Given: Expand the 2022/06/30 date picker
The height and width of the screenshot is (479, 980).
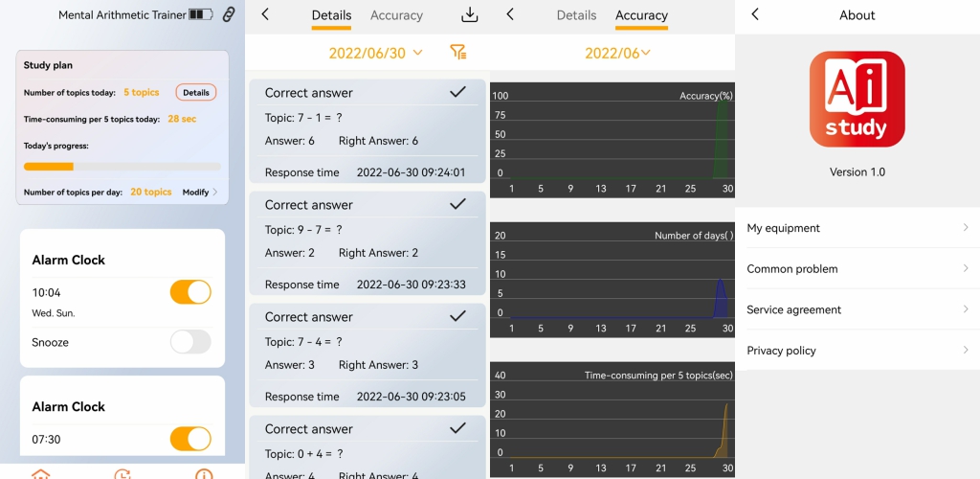Looking at the screenshot, I should point(375,53).
